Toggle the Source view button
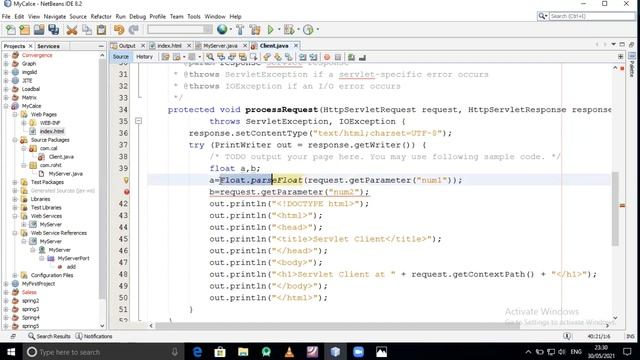Screen dimensions: 640x360 [x=120, y=57]
